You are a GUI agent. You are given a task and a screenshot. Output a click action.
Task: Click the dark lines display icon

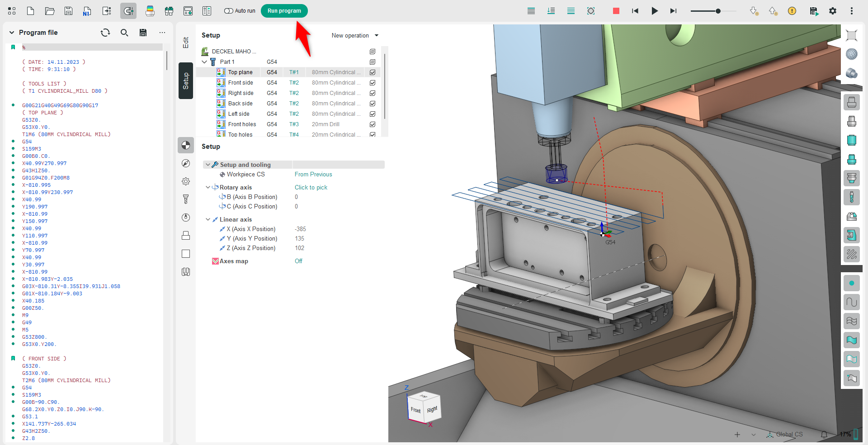pos(531,11)
